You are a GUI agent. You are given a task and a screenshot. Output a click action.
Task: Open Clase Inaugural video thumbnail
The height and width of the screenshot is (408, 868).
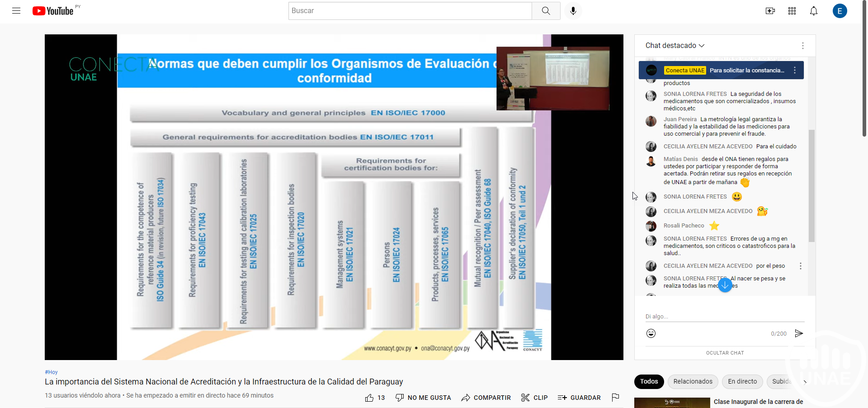(x=672, y=403)
